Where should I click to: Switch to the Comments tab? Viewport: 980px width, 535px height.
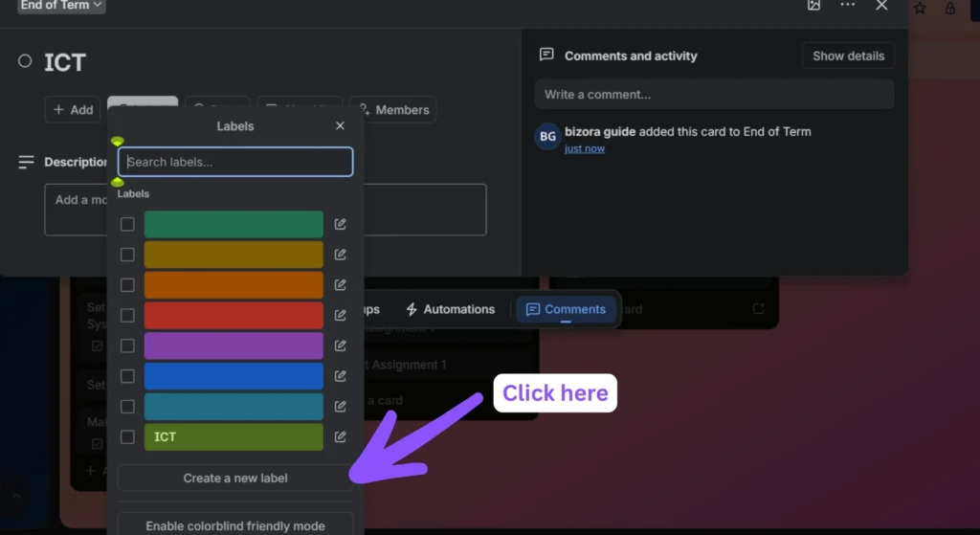566,309
